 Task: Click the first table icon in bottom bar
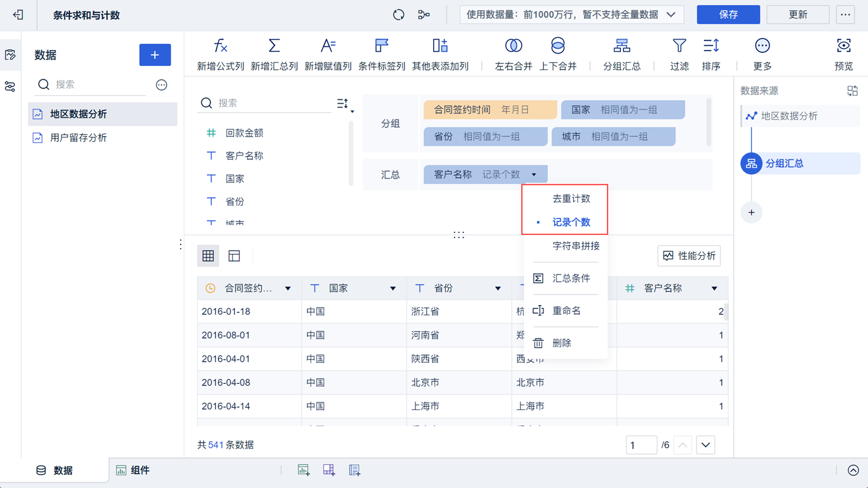coord(303,470)
